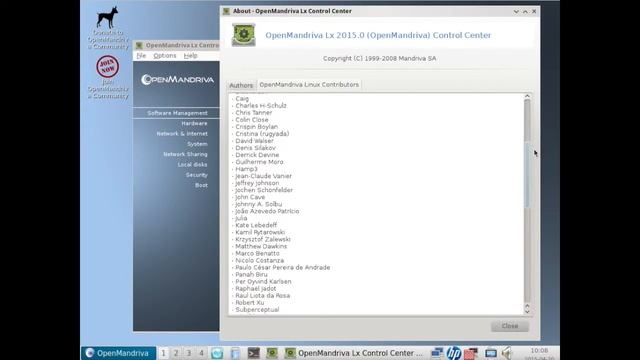Select contributor 'Kate Lebedeff'
Screen dimensions: 640x360
click(x=256, y=225)
